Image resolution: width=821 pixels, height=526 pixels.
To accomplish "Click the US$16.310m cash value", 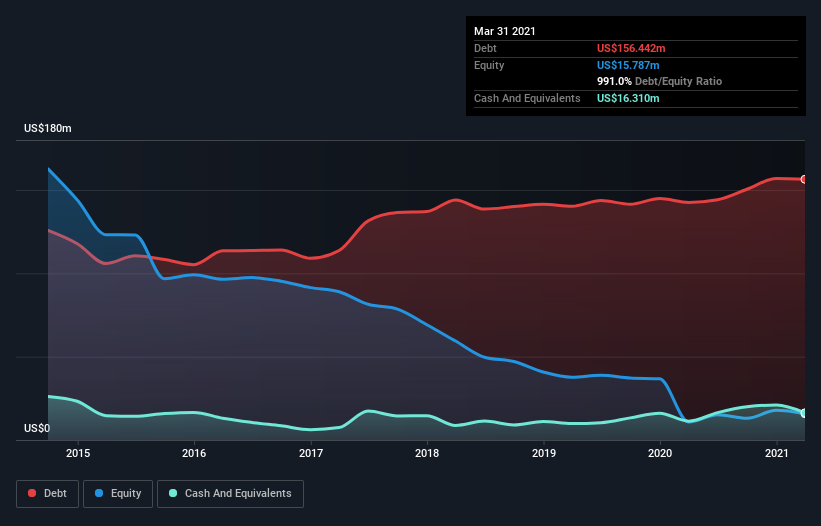I will [x=628, y=98].
